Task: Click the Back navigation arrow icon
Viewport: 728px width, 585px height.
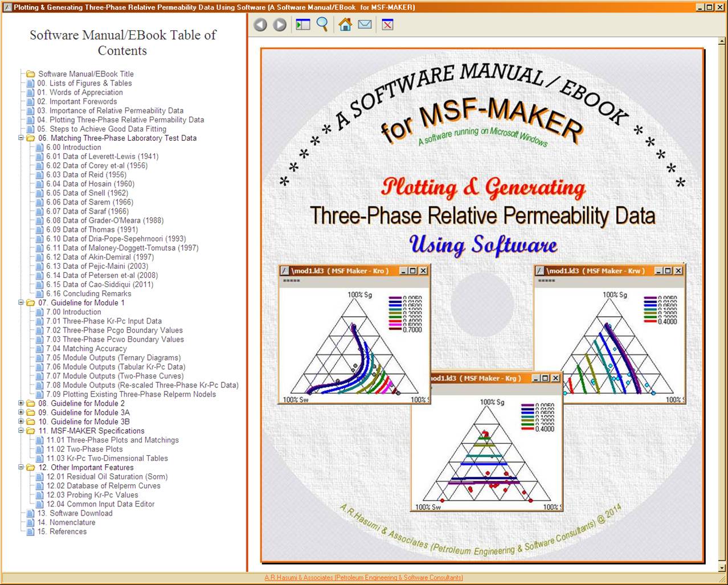Action: (x=260, y=25)
